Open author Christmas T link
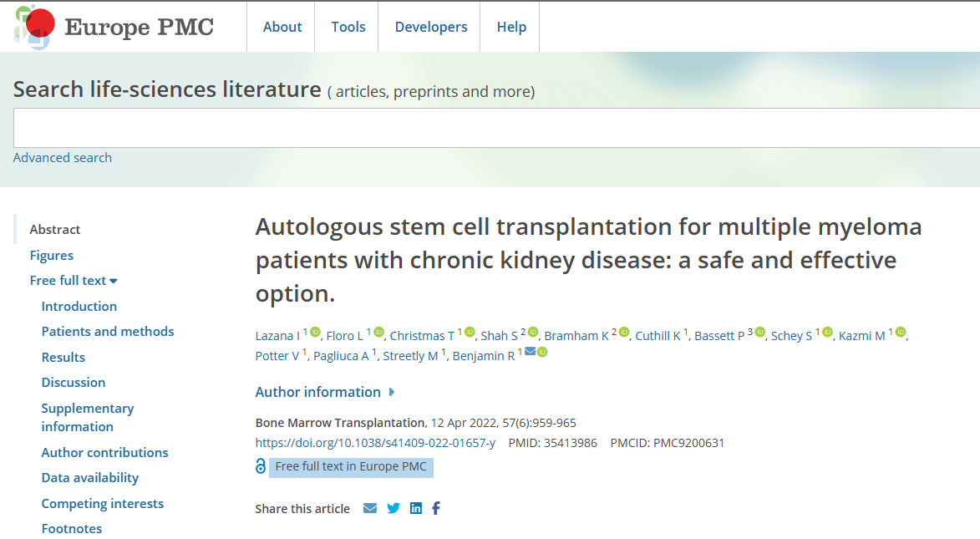Screen dimensions: 980x539 click(x=422, y=336)
